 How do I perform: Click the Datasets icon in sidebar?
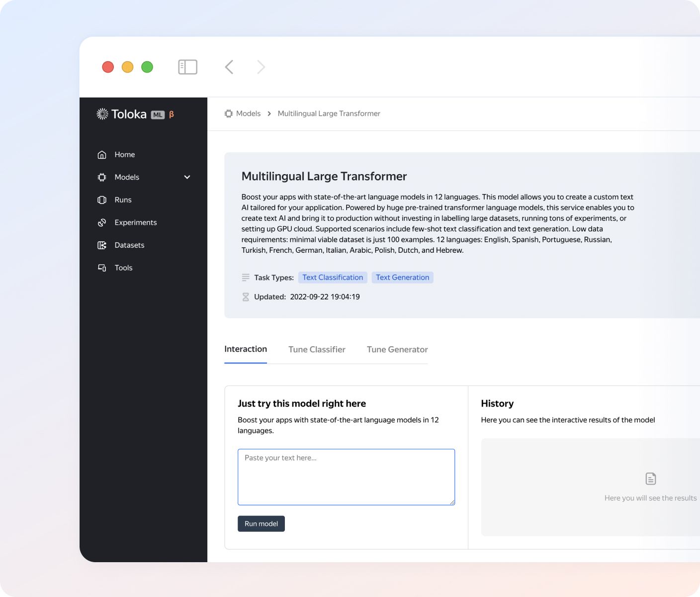(102, 245)
